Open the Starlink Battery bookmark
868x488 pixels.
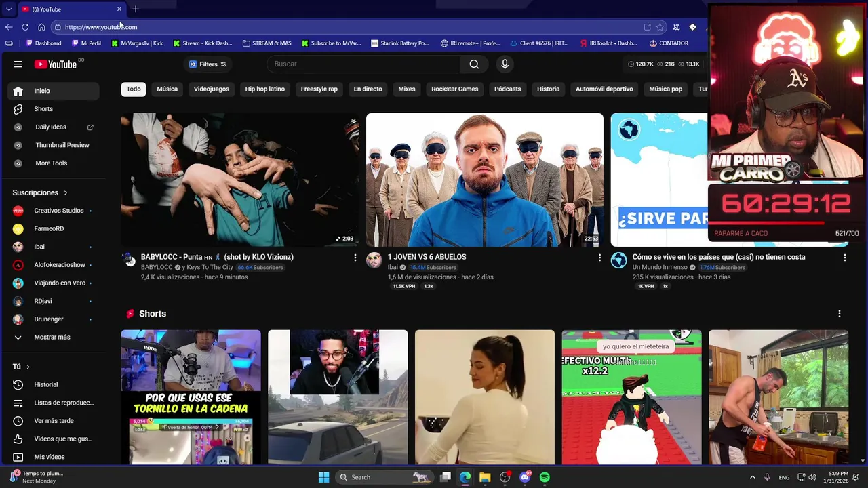tap(400, 43)
